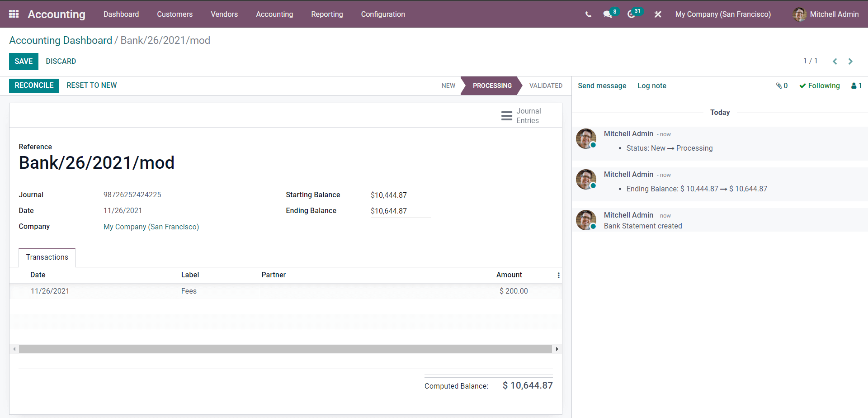Click the Reconcile button
This screenshot has width=868, height=418.
pyautogui.click(x=34, y=85)
